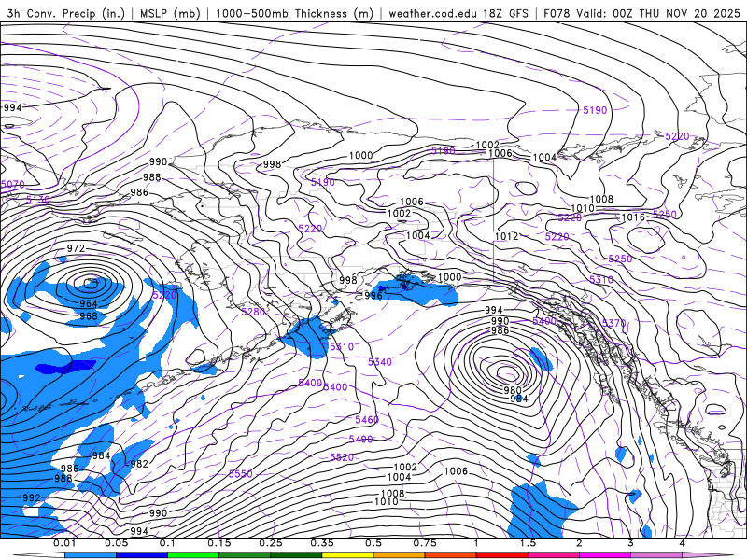
Task: Click the 968 isobar label
Action: [x=89, y=315]
